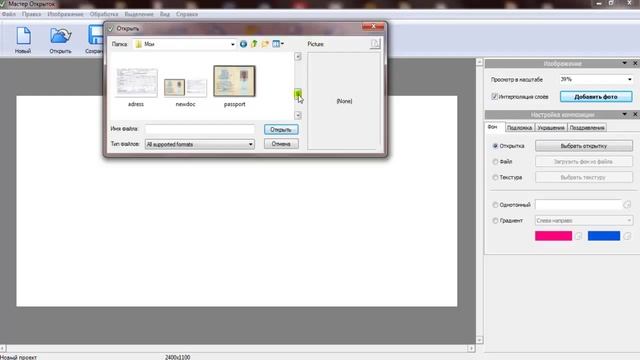
Task: Click canvas vertical scrollbar down arrow
Action: [480, 340]
